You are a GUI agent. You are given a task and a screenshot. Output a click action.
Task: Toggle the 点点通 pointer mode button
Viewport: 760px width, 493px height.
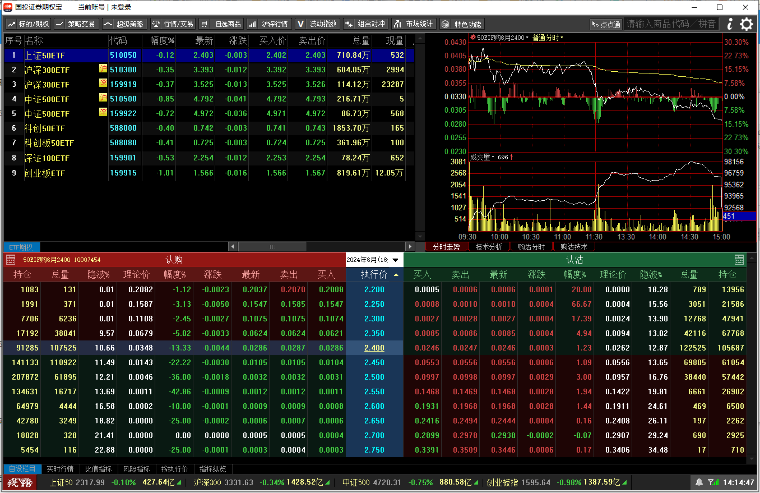(605, 24)
